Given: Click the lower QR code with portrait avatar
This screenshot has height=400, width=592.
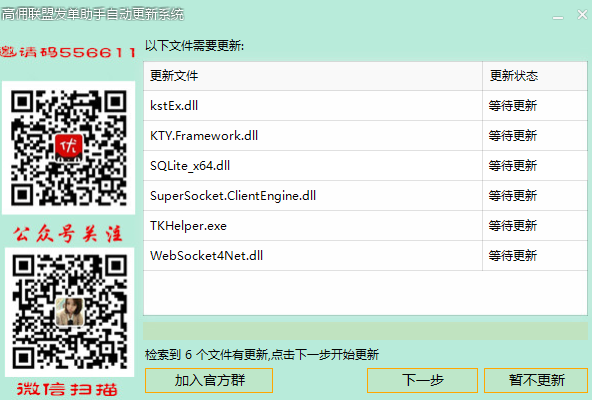Looking at the screenshot, I should (69, 312).
